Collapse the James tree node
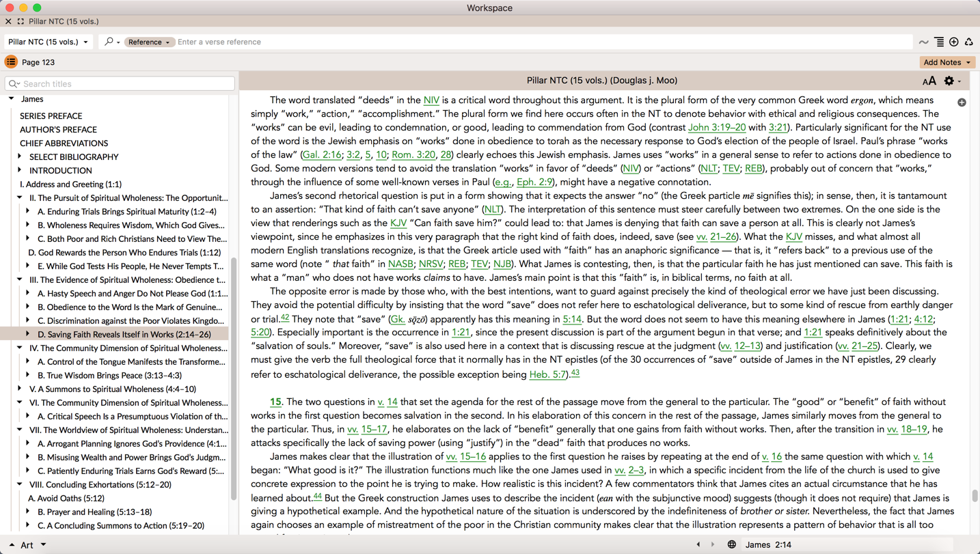The height and width of the screenshot is (554, 980). [x=12, y=99]
